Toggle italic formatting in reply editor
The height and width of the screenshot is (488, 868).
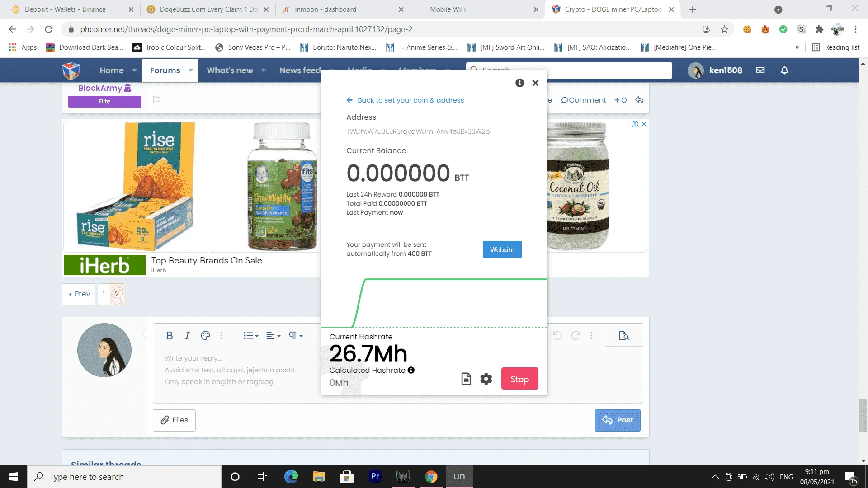(x=187, y=336)
